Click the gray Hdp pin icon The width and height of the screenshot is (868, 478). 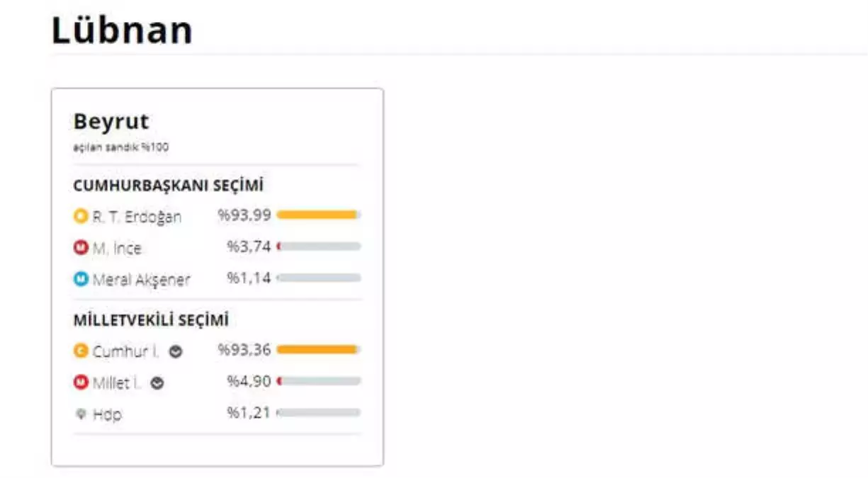click(80, 414)
